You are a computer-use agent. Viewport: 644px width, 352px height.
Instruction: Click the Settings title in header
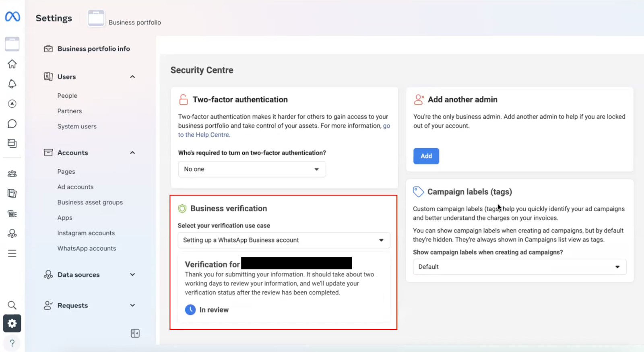(x=54, y=18)
